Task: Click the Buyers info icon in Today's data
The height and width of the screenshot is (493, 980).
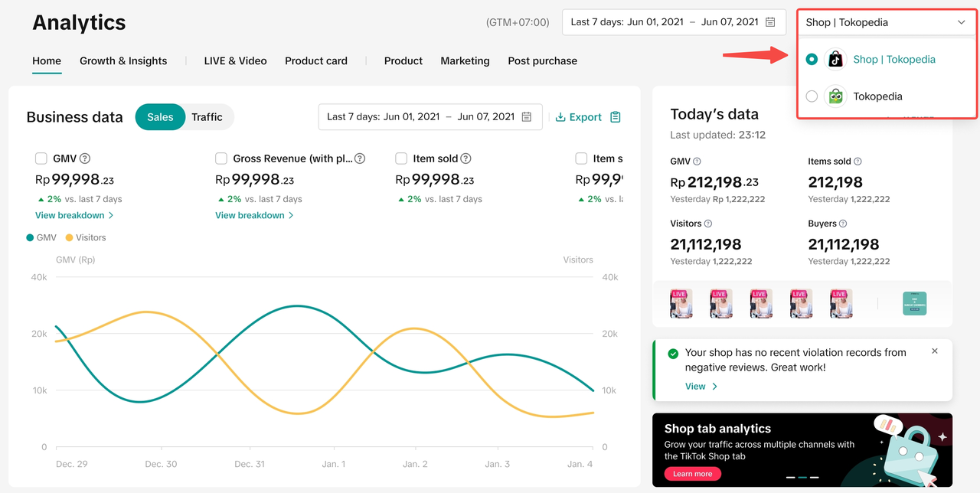Action: coord(843,224)
